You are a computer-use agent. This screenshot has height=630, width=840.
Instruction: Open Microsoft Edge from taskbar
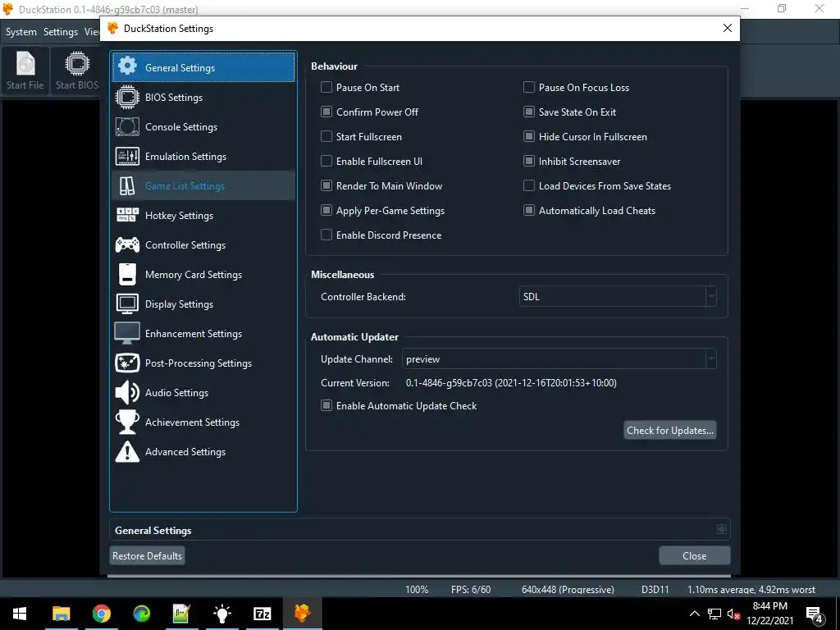point(141,614)
